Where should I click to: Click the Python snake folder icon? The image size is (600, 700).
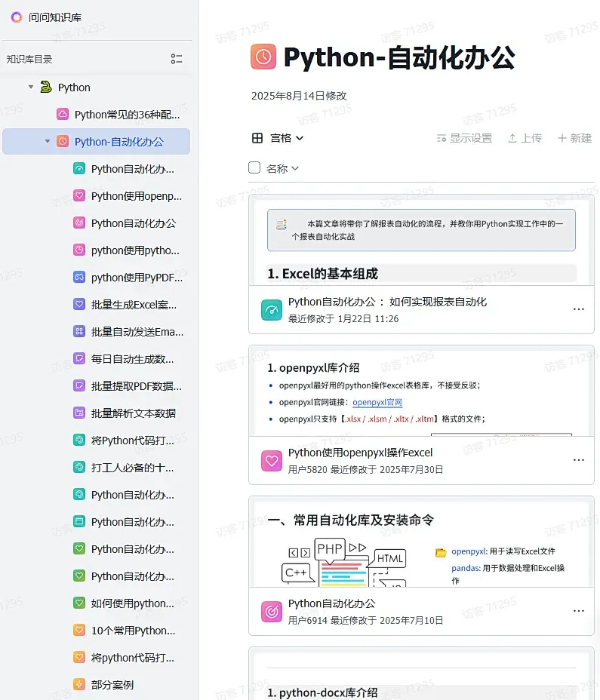click(45, 87)
